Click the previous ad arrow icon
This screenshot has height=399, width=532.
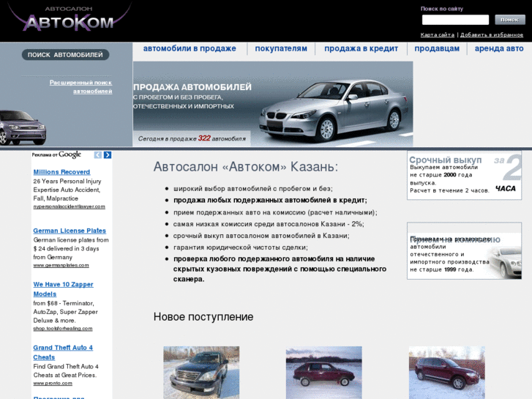98,155
